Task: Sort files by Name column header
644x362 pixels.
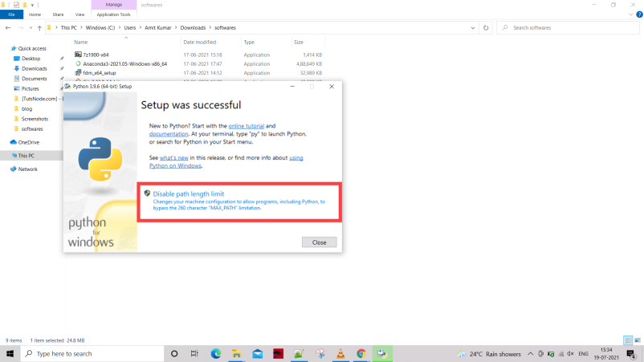Action: 81,43
